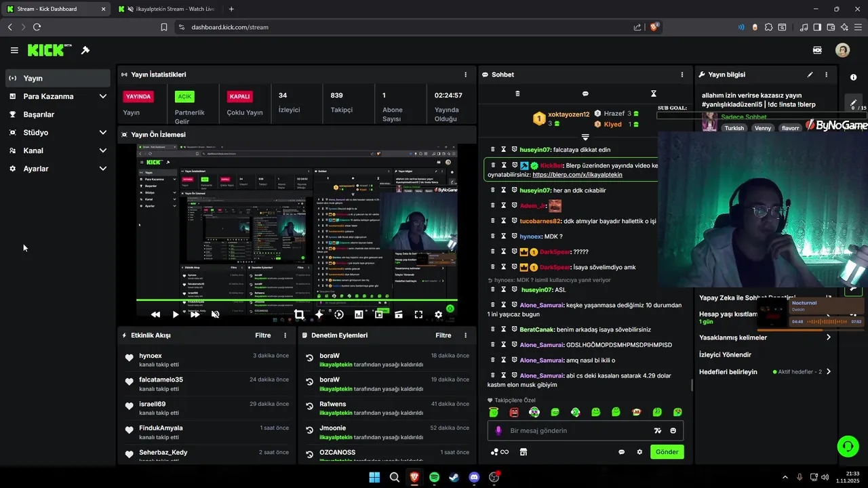Select Yayın in the sidebar
Viewport: 868px width, 488px height.
click(x=58, y=78)
